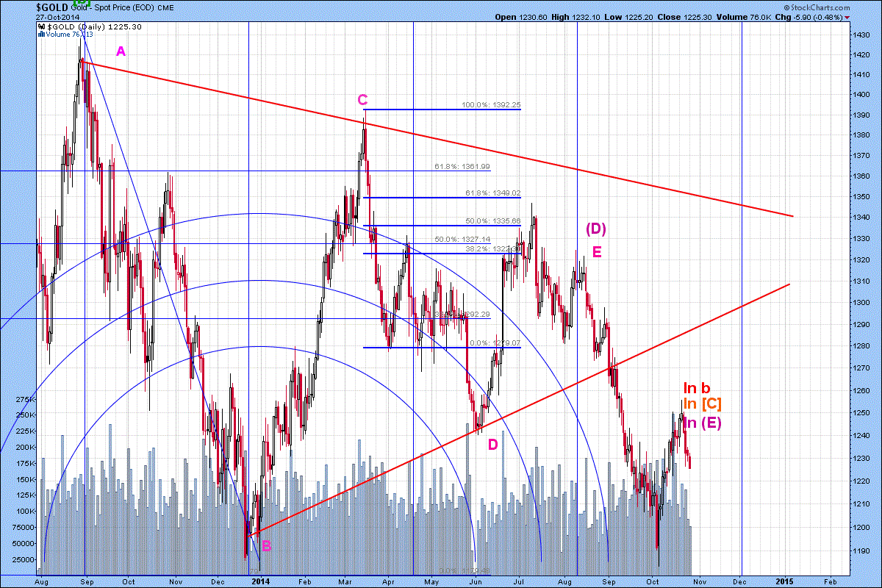Click the 1300 price axis label

coord(861,303)
